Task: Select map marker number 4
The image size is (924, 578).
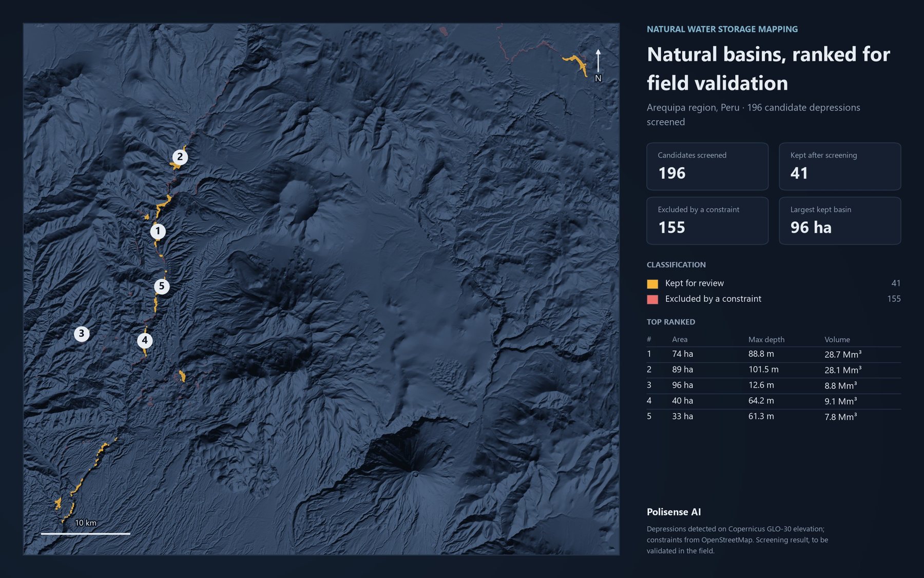Action: tap(145, 340)
